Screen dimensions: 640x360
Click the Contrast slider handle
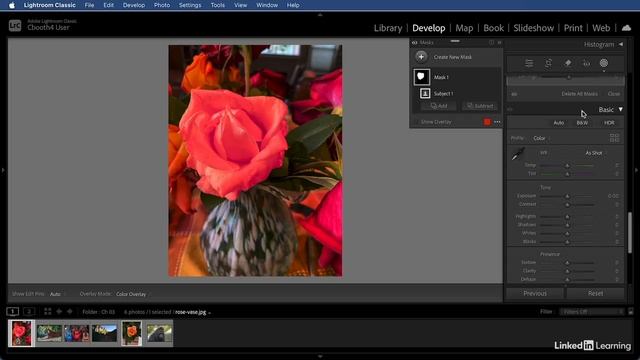pos(567,204)
